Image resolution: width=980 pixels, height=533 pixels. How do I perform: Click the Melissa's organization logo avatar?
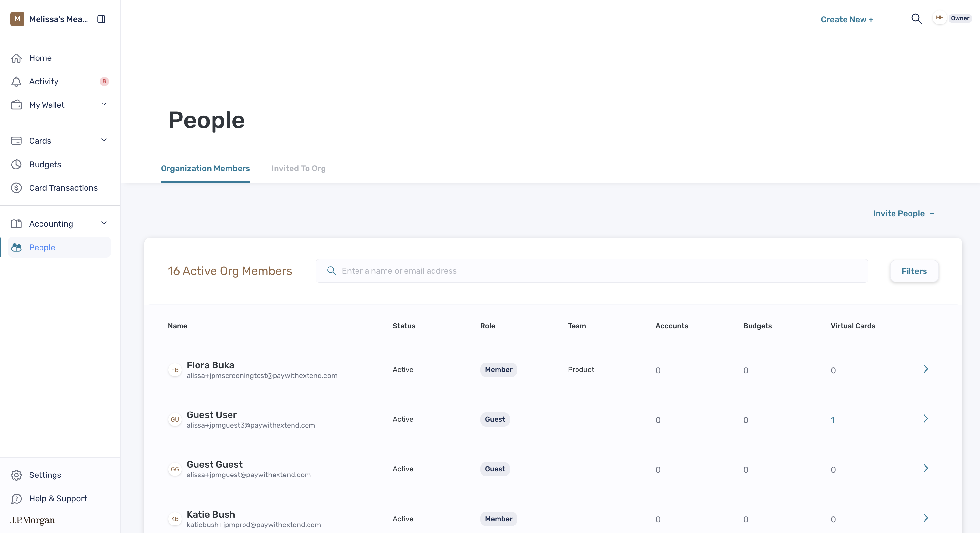click(x=18, y=19)
